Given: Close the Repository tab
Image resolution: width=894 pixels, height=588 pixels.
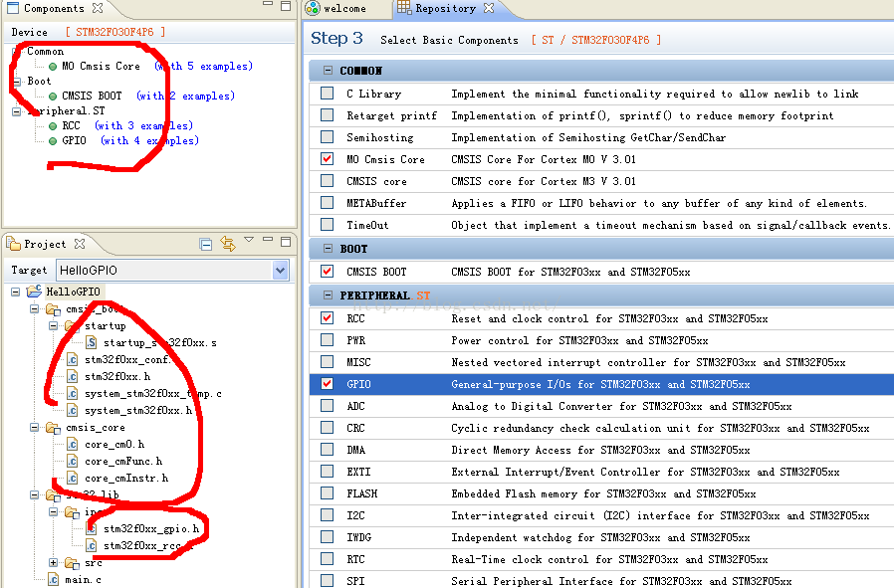Looking at the screenshot, I should click(x=489, y=8).
